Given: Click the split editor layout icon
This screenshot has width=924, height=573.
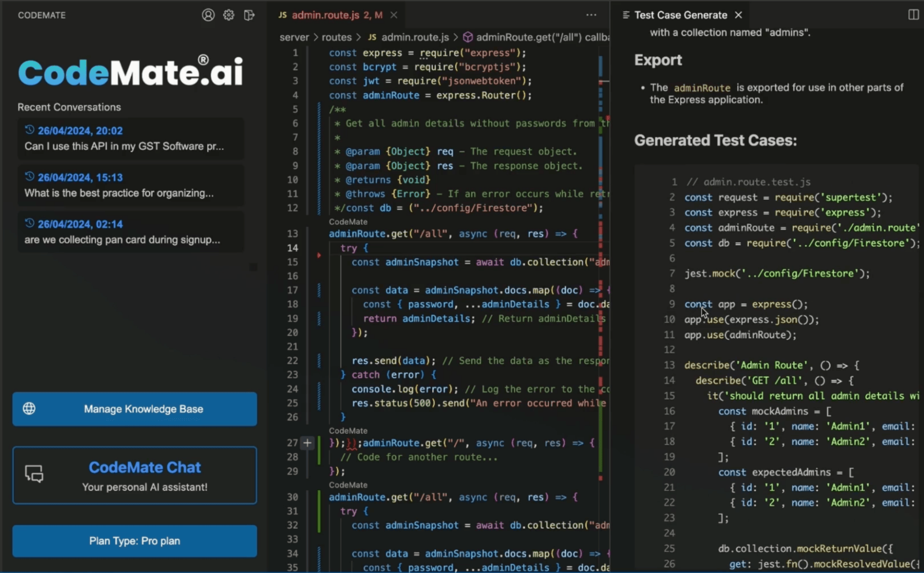Looking at the screenshot, I should [x=913, y=15].
